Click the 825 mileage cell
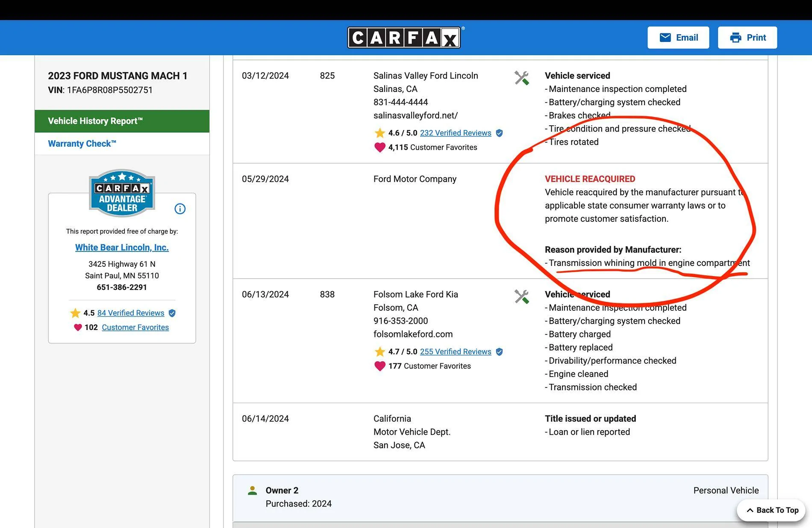Screen dimensions: 812x528 tap(327, 76)
